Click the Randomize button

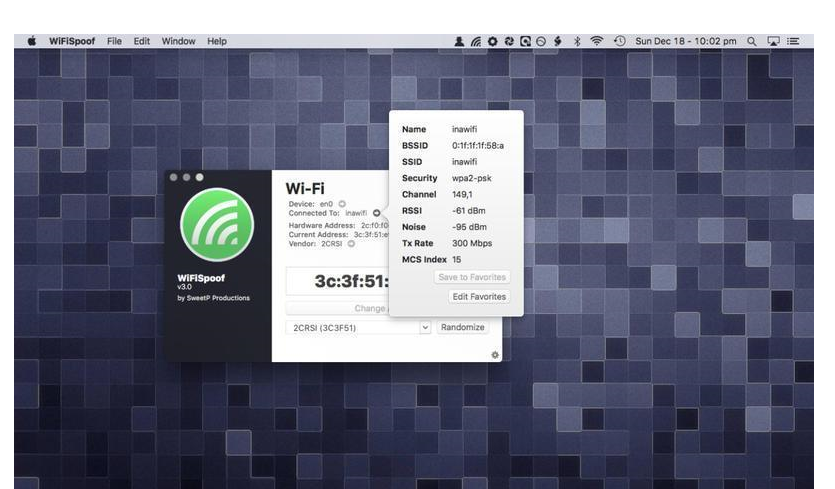[x=463, y=327]
